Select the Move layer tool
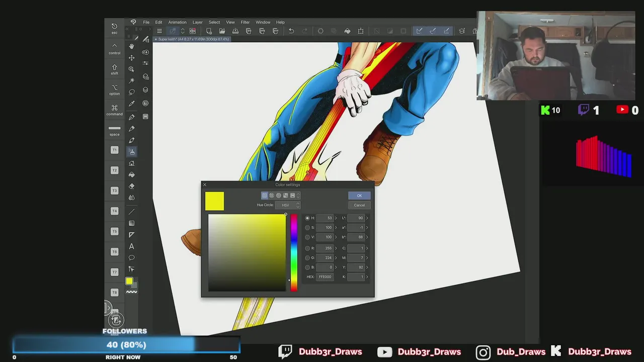The image size is (644, 362). 132,58
